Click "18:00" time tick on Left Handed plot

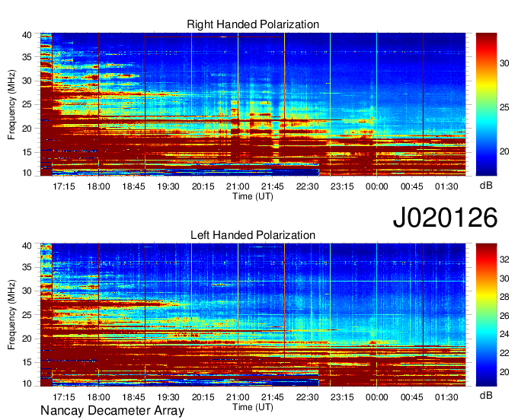click(98, 397)
